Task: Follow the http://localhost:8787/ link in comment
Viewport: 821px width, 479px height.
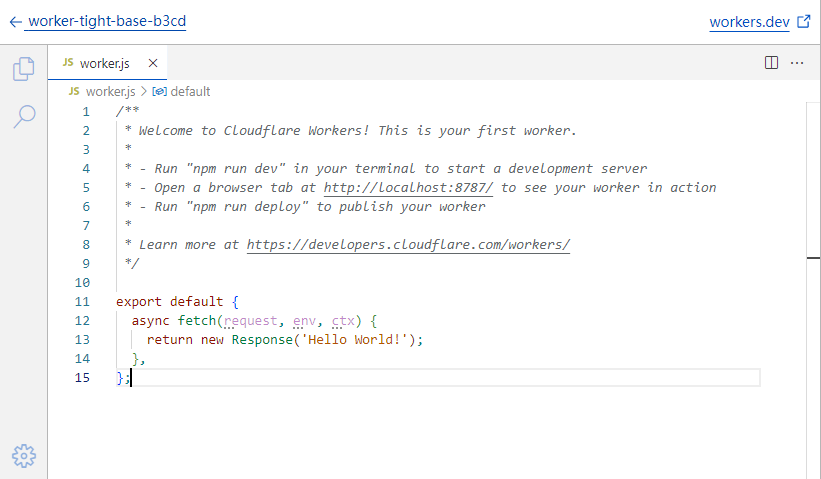Action: 408,187
